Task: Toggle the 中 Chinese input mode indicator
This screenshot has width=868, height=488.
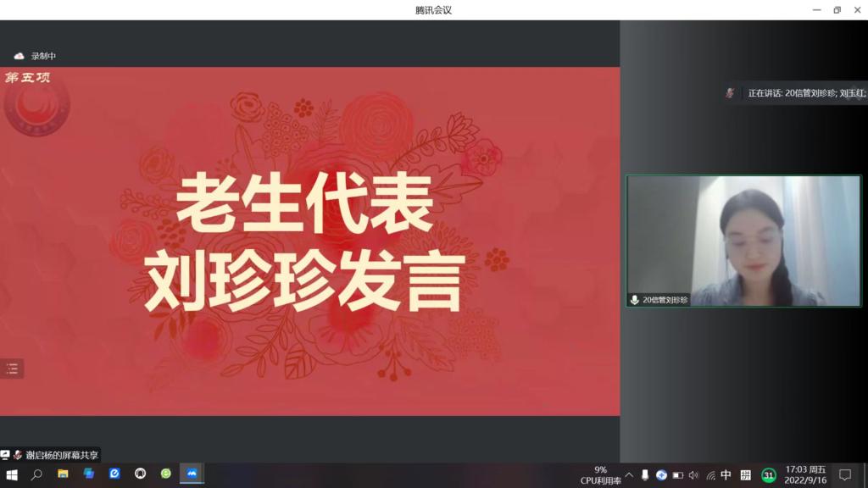Action: coord(726,475)
